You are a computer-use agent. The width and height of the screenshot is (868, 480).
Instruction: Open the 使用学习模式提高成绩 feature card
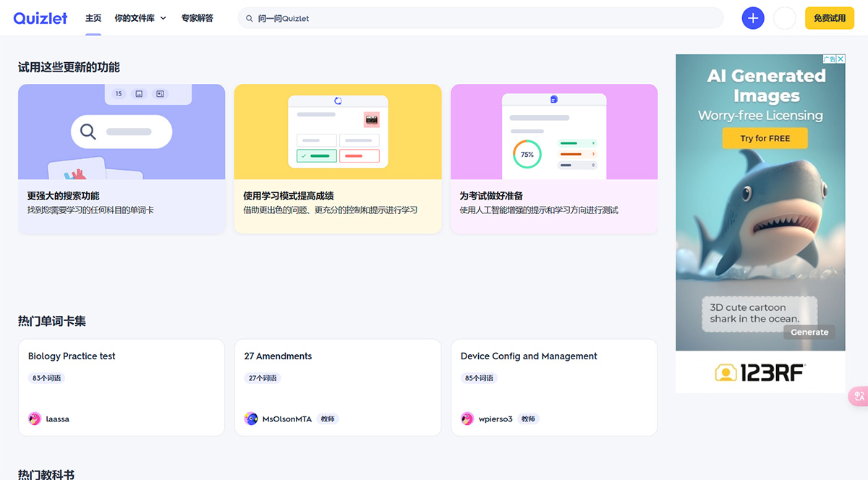[337, 159]
